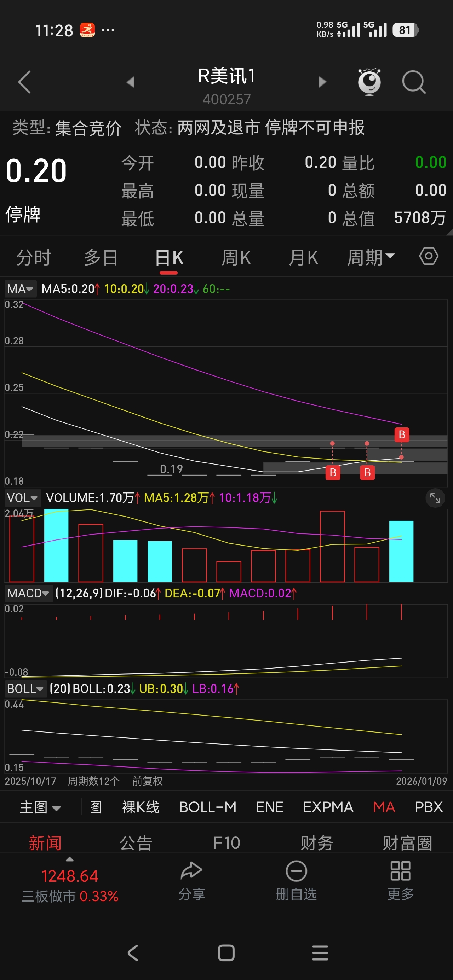Viewport: 453px width, 980px height.
Task: Tap the 0.19 low price label on chart
Action: 171,469
